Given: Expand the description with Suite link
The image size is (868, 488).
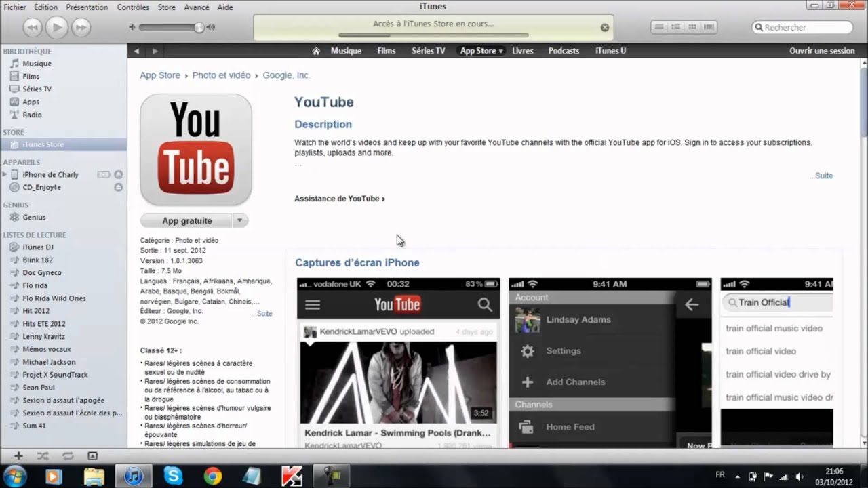Looking at the screenshot, I should click(823, 176).
